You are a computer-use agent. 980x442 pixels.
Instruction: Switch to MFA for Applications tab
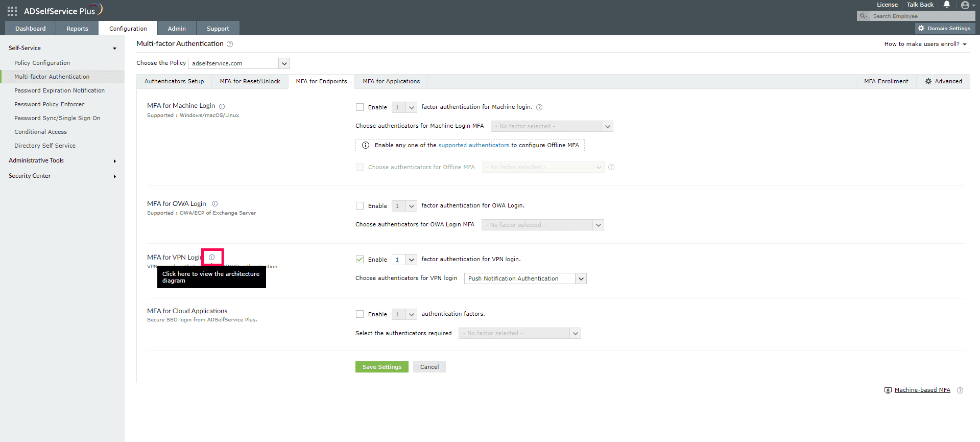click(391, 81)
